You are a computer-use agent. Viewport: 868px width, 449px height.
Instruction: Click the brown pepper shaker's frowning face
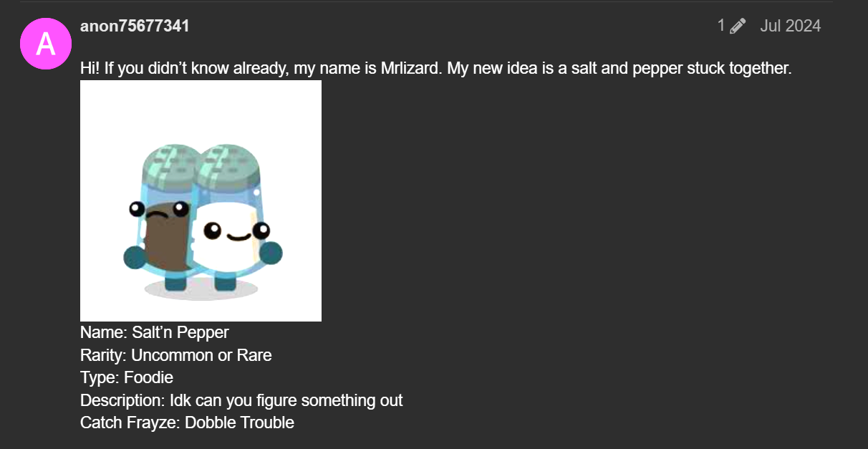point(159,211)
